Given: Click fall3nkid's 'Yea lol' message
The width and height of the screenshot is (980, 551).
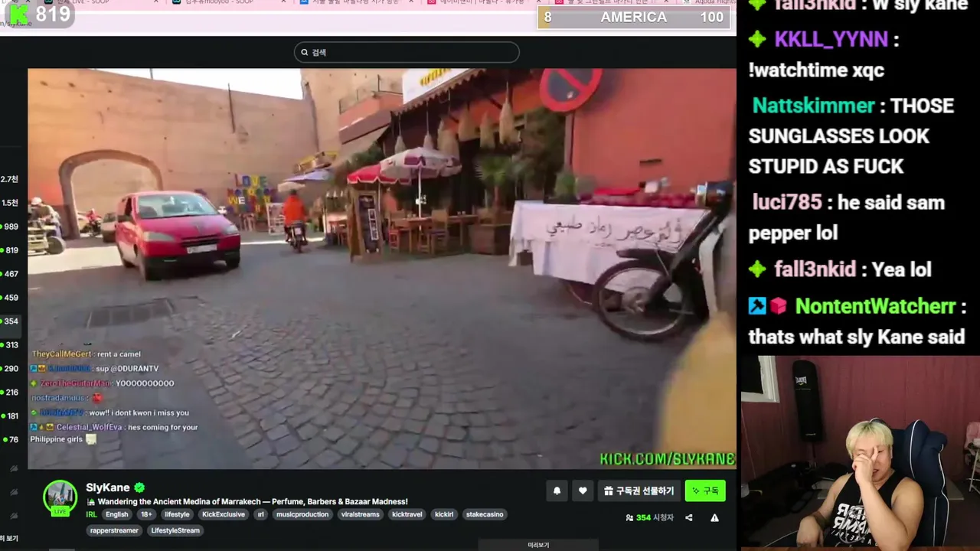Looking at the screenshot, I should pos(901,269).
